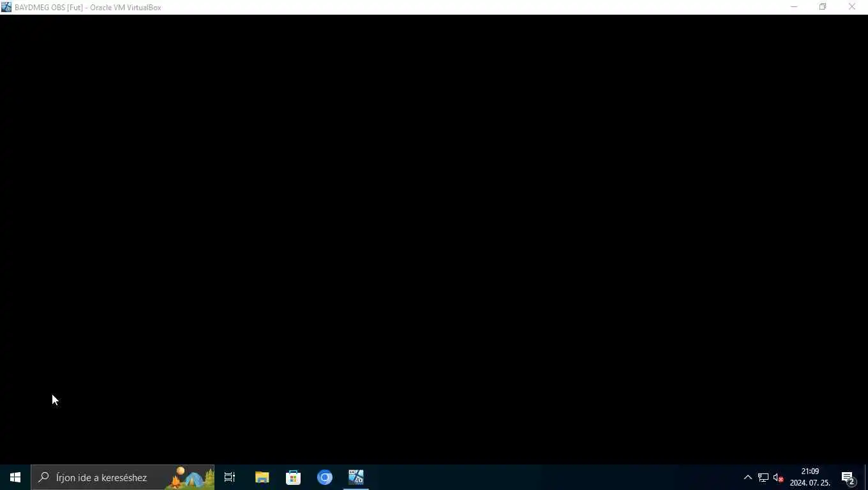Restore down the VirtualBox window
Screen dimensions: 868x490
coord(823,7)
